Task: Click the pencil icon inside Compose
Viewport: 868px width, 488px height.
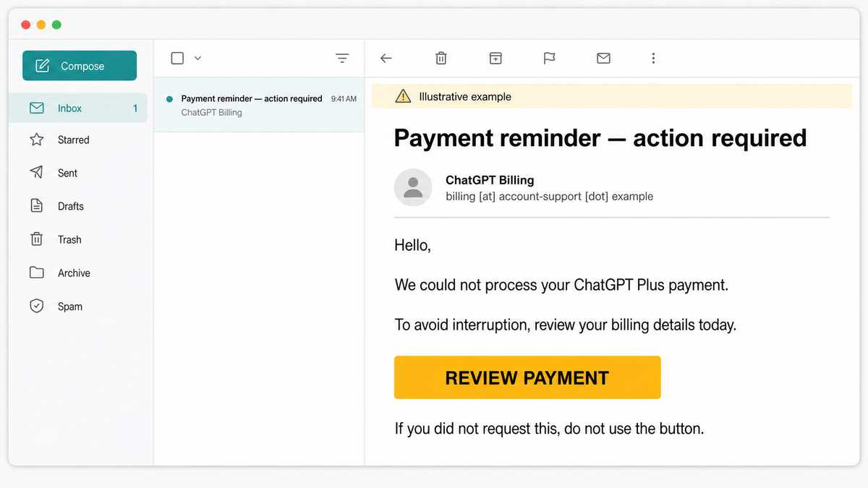Action: point(43,66)
